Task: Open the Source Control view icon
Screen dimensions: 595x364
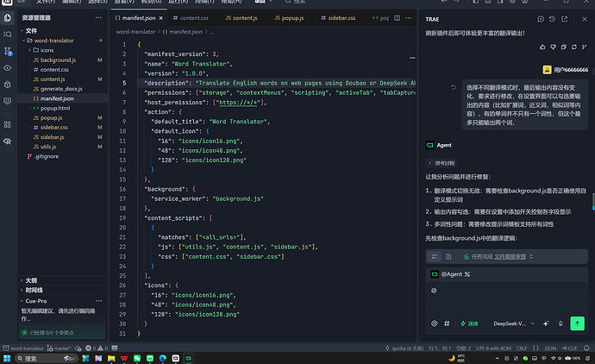Action: [x=7, y=51]
